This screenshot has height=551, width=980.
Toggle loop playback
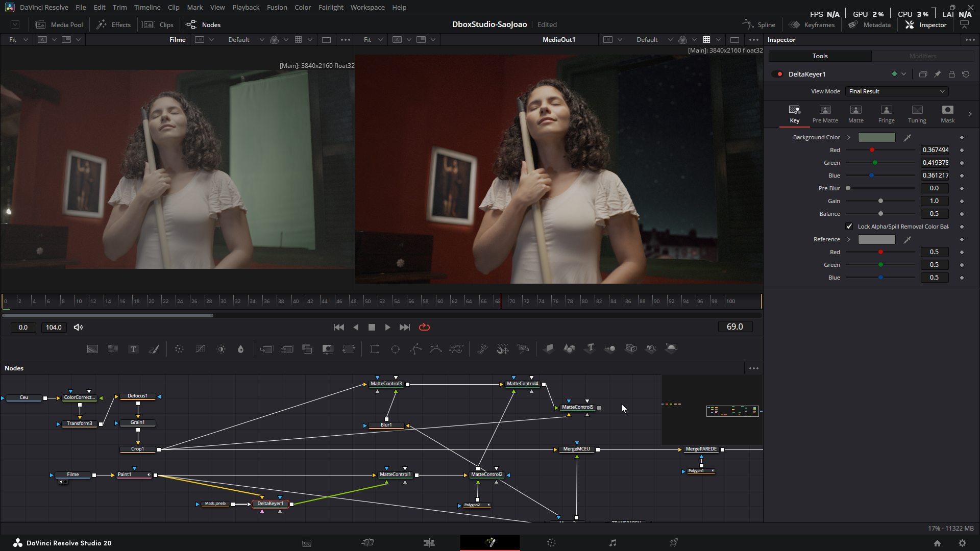click(x=424, y=328)
